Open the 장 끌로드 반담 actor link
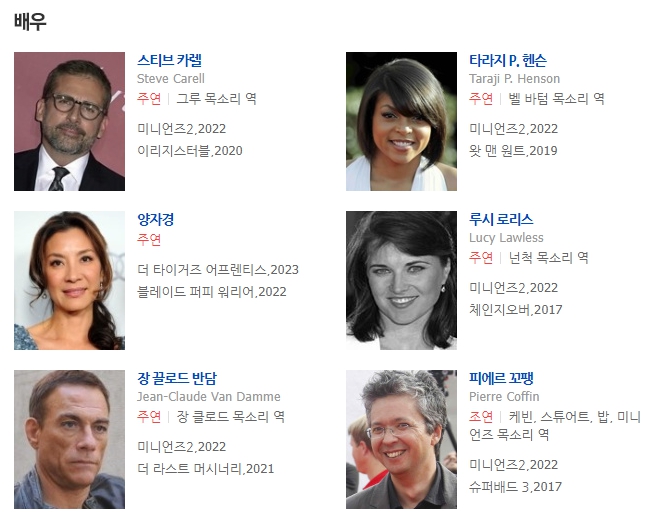The height and width of the screenshot is (517, 656). [177, 378]
